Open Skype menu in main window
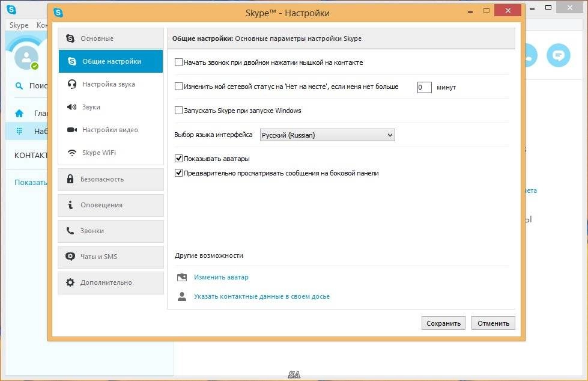588x381 pixels. (19, 25)
